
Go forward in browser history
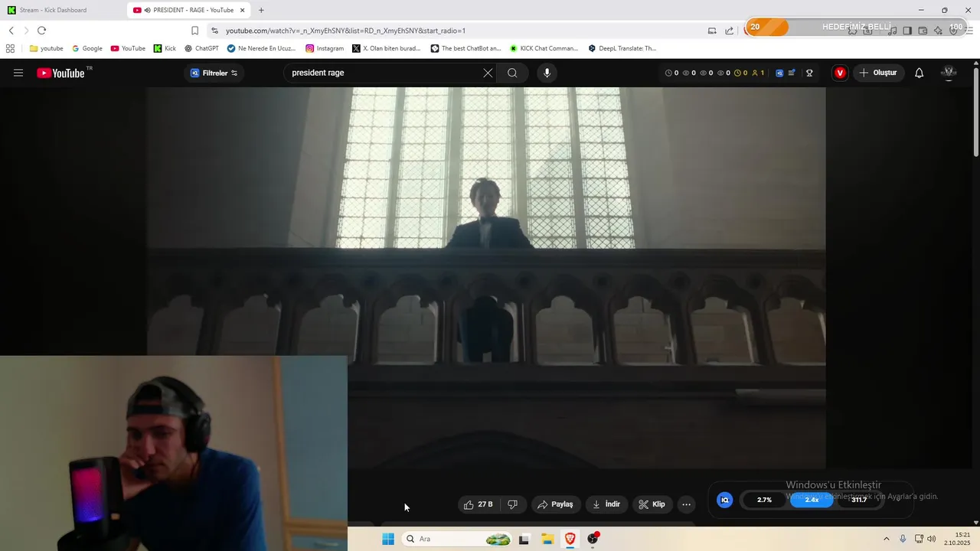click(26, 31)
